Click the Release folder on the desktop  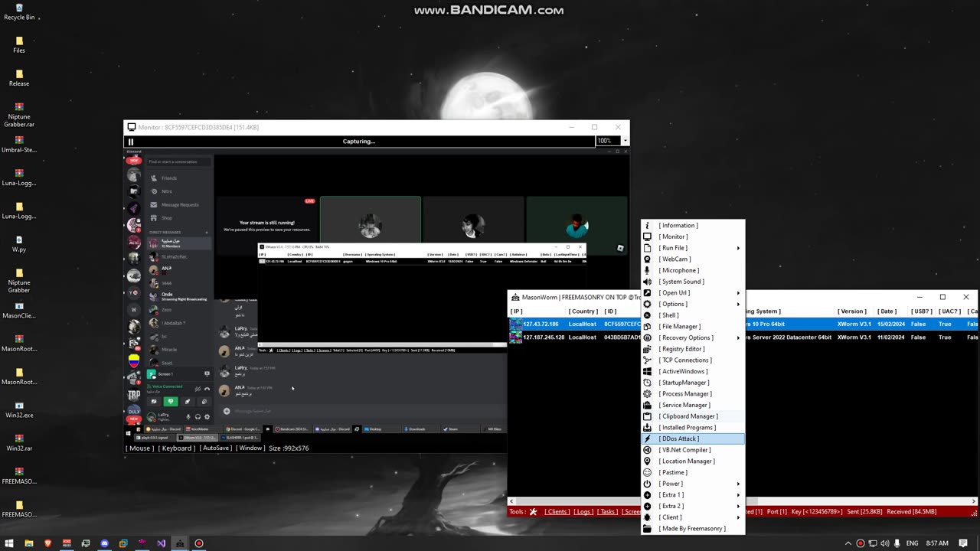coord(19,78)
